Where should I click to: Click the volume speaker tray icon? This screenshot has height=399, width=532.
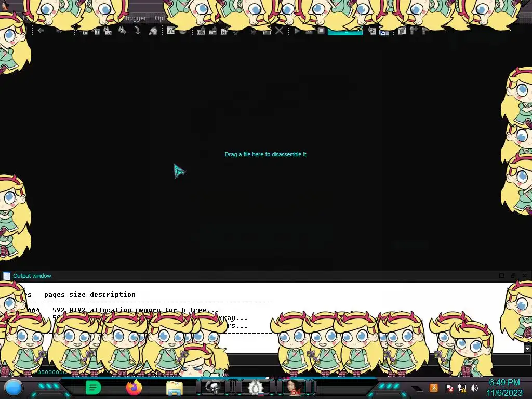point(474,388)
